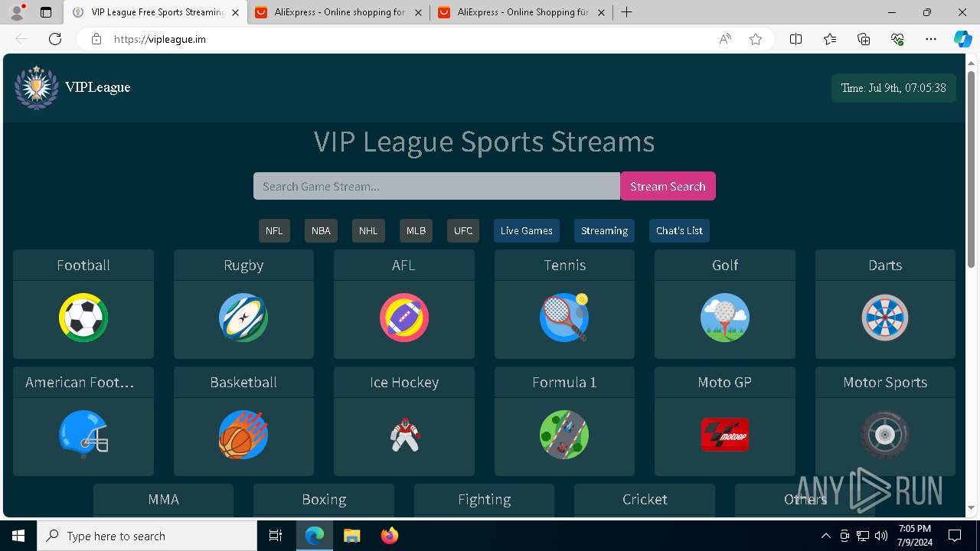This screenshot has height=551, width=980.
Task: Select the Basketball flaming ball icon
Action: [243, 435]
